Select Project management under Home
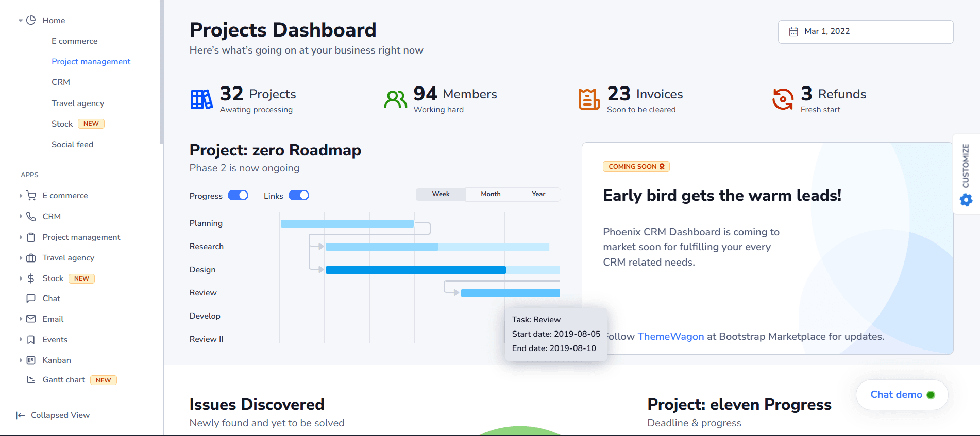 91,62
